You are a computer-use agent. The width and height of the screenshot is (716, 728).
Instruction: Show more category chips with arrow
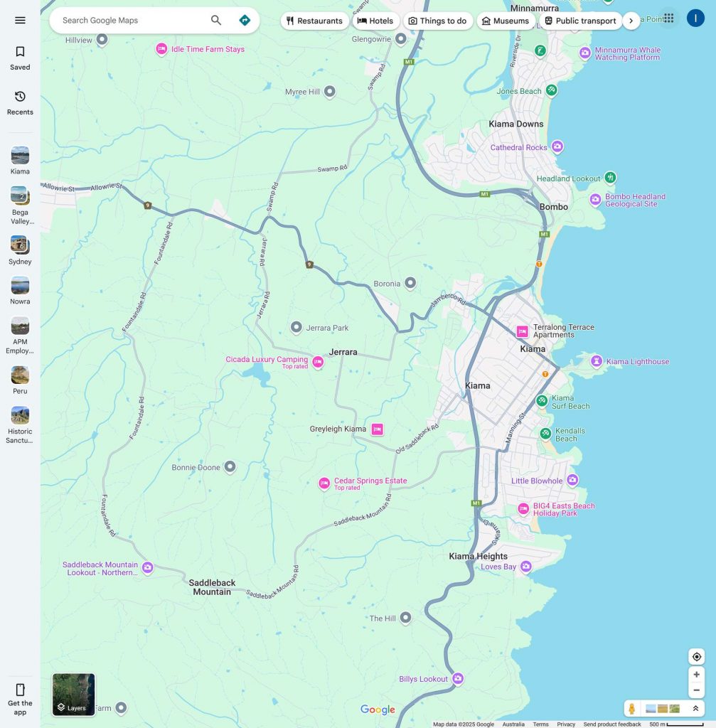(631, 21)
